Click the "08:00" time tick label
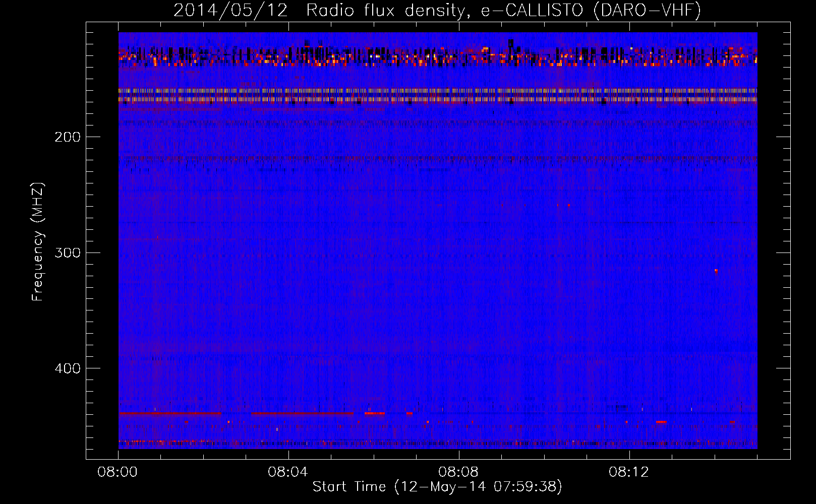This screenshot has height=504, width=816. point(118,472)
